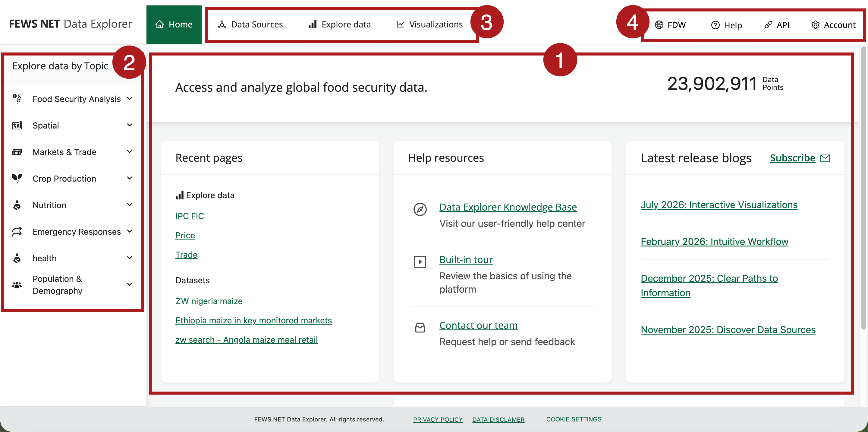Expand the Crop Production chevron

coord(130,178)
